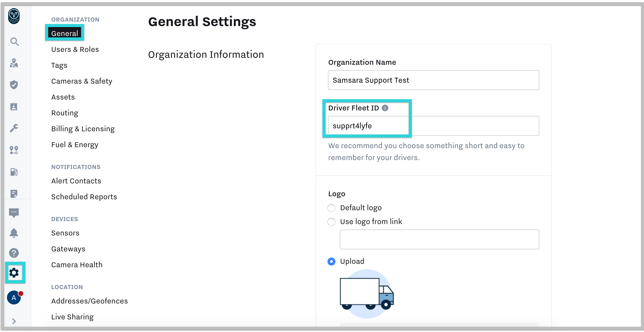
Task: Click the wrench maintenance icon
Action: (x=14, y=128)
